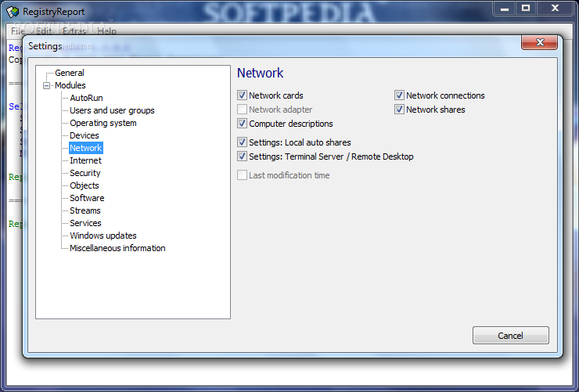Screen dimensions: 579x392
Task: Close the Settings dialog
Action: [540, 42]
